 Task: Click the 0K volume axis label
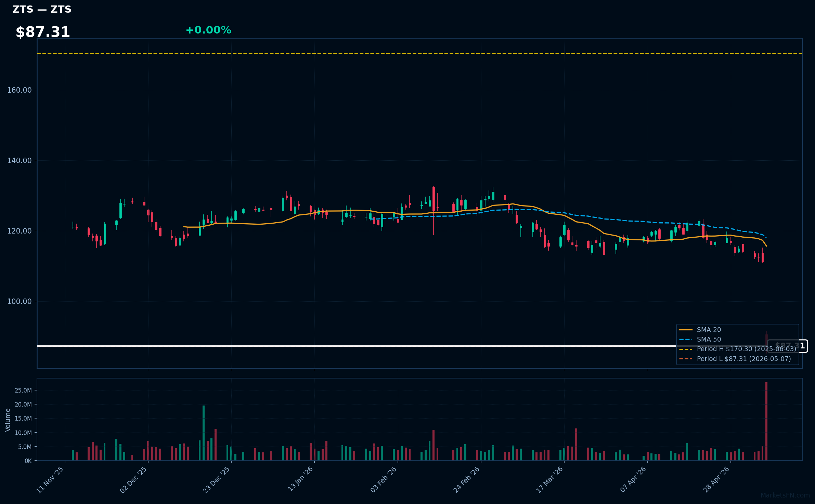28,461
